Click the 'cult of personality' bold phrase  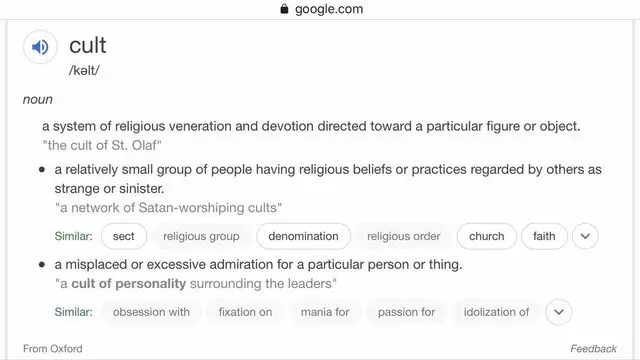coord(129,283)
